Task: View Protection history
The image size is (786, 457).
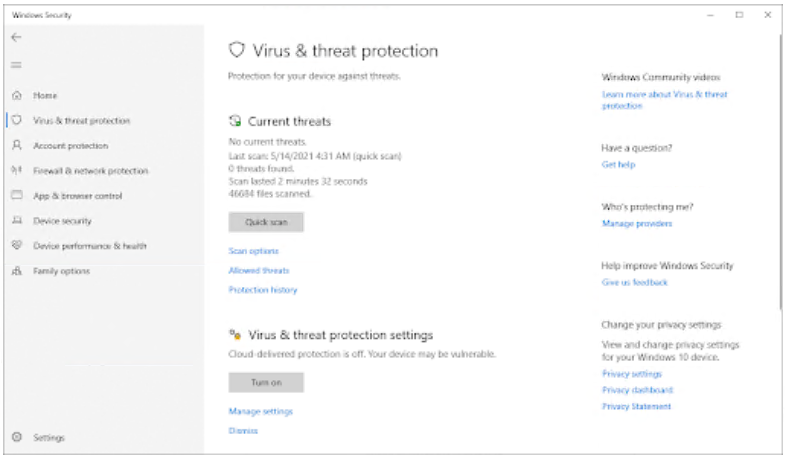Action: click(x=263, y=290)
